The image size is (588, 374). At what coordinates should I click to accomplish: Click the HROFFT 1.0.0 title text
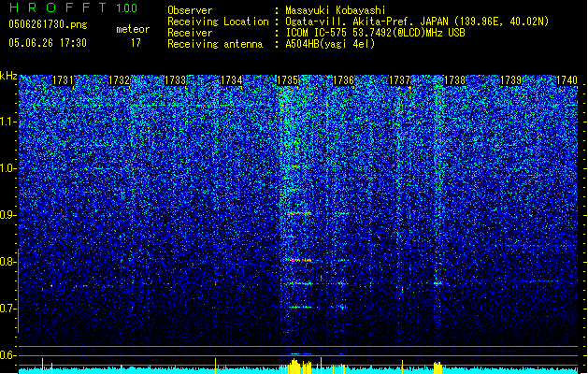click(x=73, y=7)
